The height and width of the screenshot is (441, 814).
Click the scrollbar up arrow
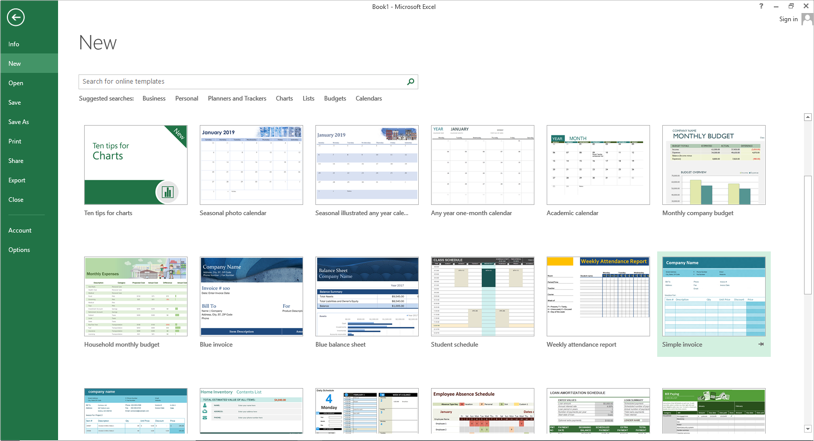tap(808, 118)
